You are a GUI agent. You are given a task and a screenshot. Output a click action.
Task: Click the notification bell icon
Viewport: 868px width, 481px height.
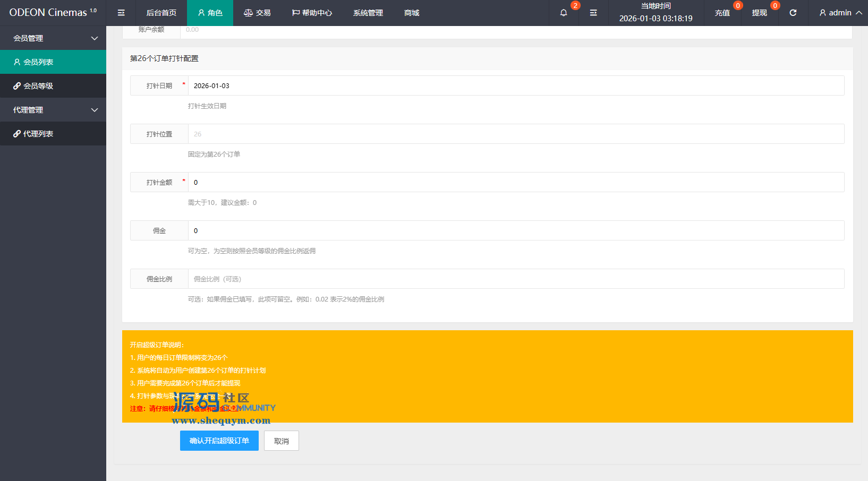(x=564, y=13)
